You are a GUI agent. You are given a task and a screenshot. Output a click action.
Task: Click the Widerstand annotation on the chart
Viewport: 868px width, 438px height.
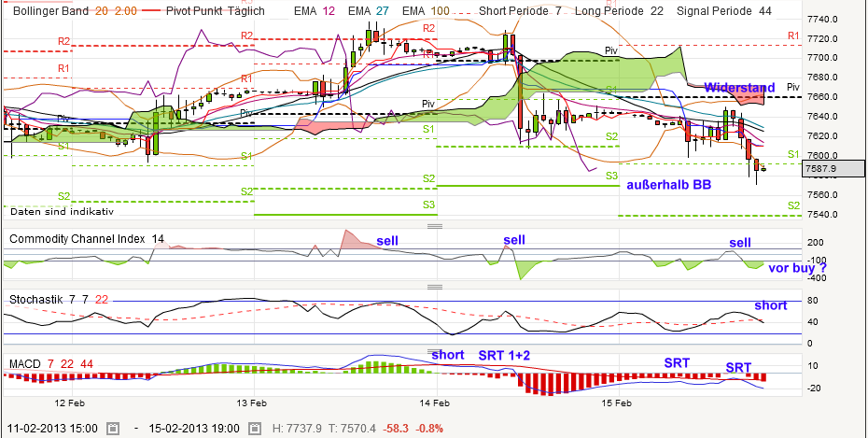739,88
